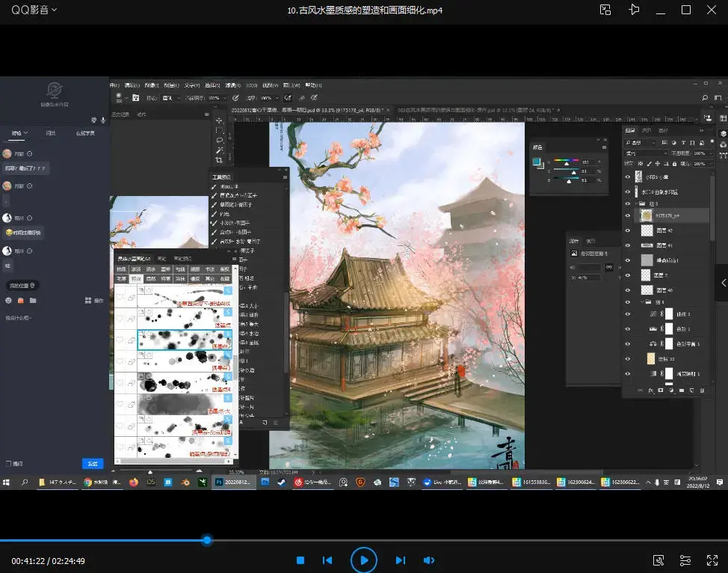Expand the side panel arrow on right edge
728x573 pixels.
click(x=723, y=283)
